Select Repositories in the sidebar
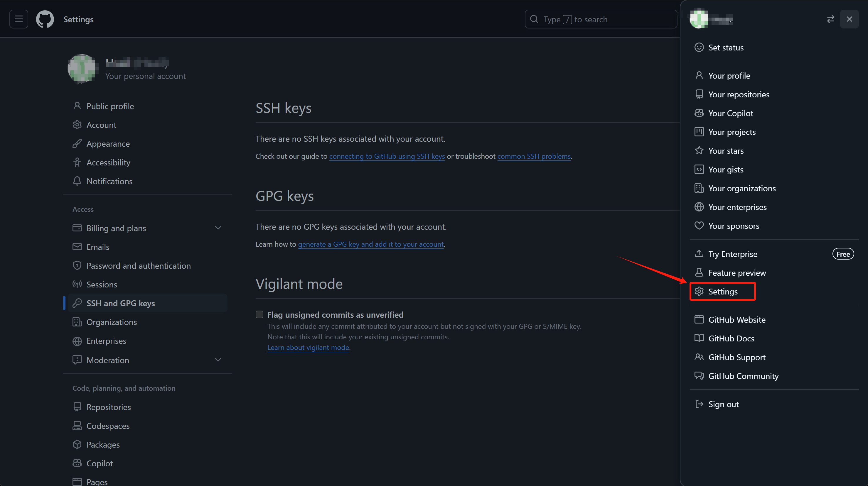The width and height of the screenshot is (868, 486). point(147,407)
